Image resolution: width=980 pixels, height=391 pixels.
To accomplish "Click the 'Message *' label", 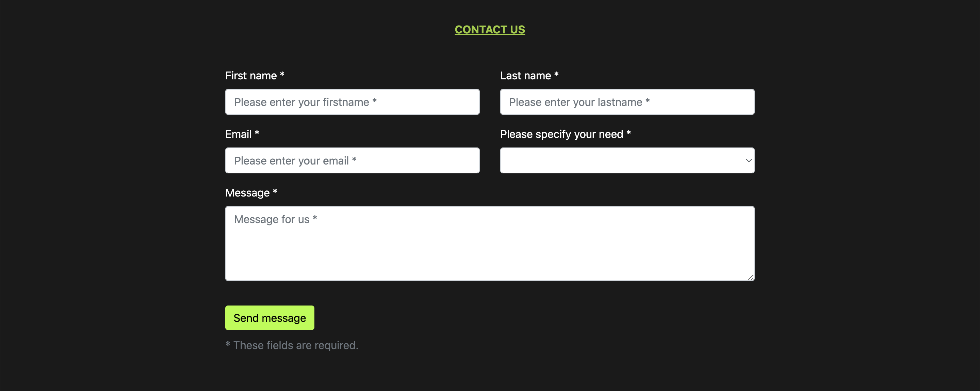I will 251,193.
